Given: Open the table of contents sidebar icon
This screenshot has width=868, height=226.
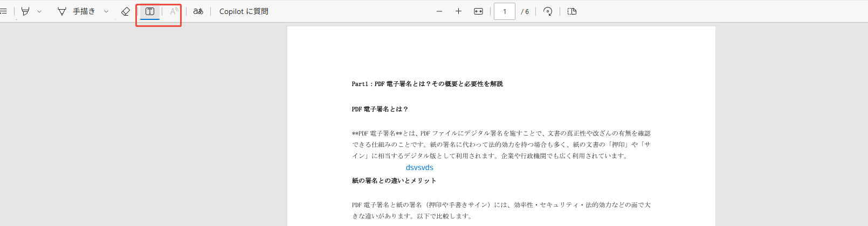Looking at the screenshot, I should coord(3,11).
